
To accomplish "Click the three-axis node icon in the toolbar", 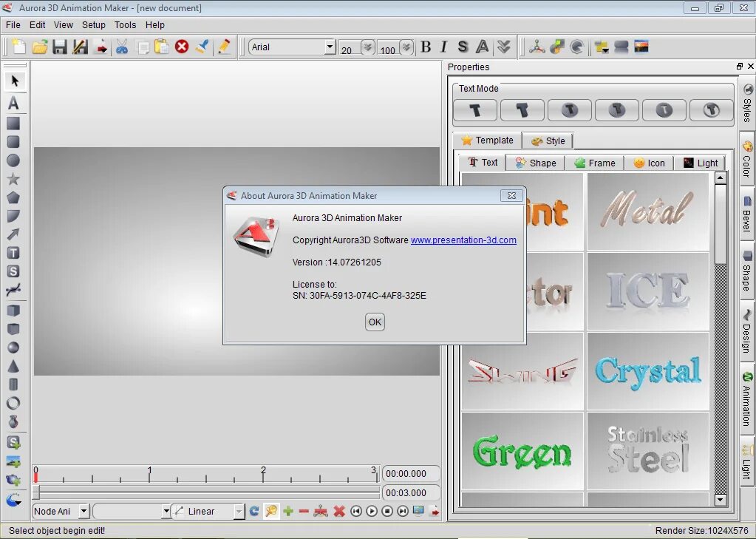I will (x=537, y=47).
